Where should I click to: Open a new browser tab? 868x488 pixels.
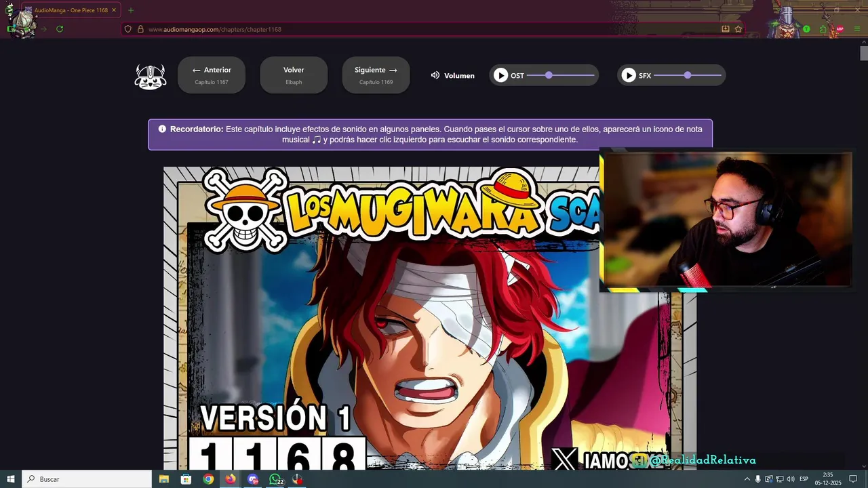click(x=131, y=10)
